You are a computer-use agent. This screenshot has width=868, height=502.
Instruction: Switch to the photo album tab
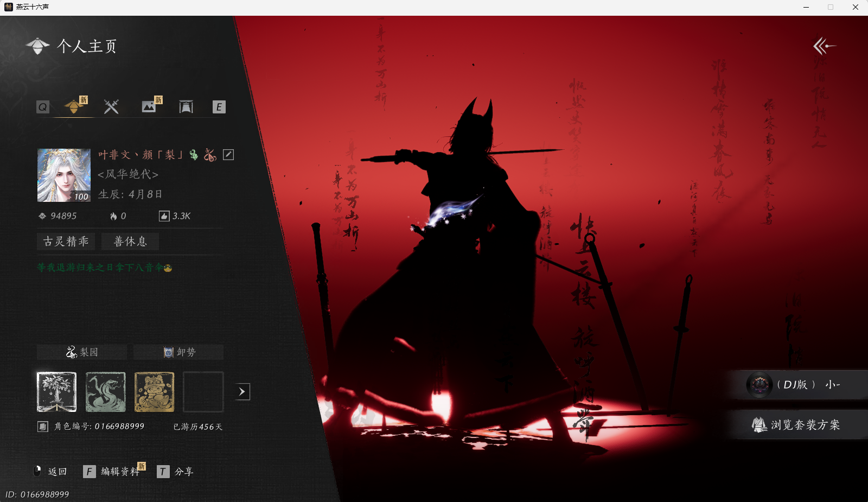149,107
